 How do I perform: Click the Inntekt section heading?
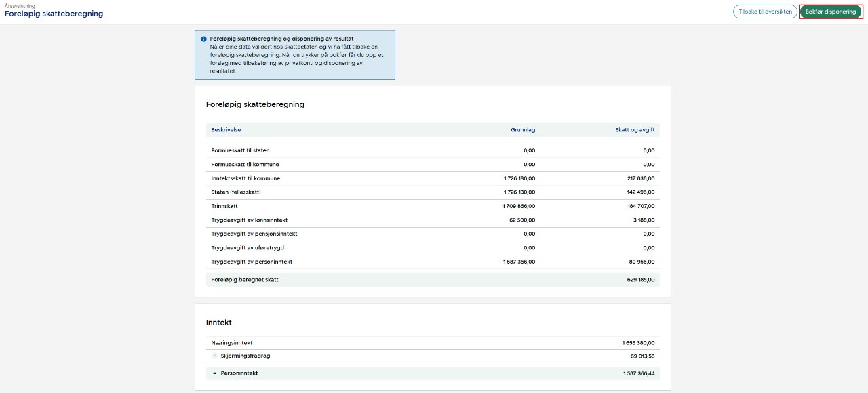click(x=219, y=323)
